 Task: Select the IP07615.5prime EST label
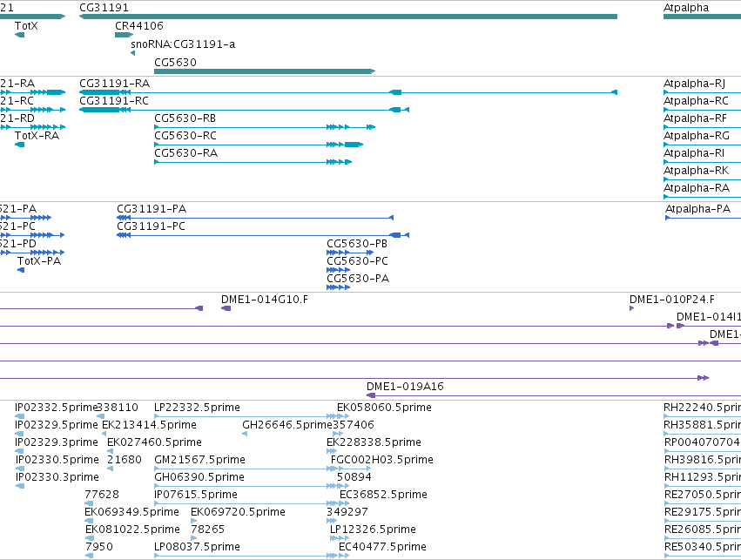[196, 495]
